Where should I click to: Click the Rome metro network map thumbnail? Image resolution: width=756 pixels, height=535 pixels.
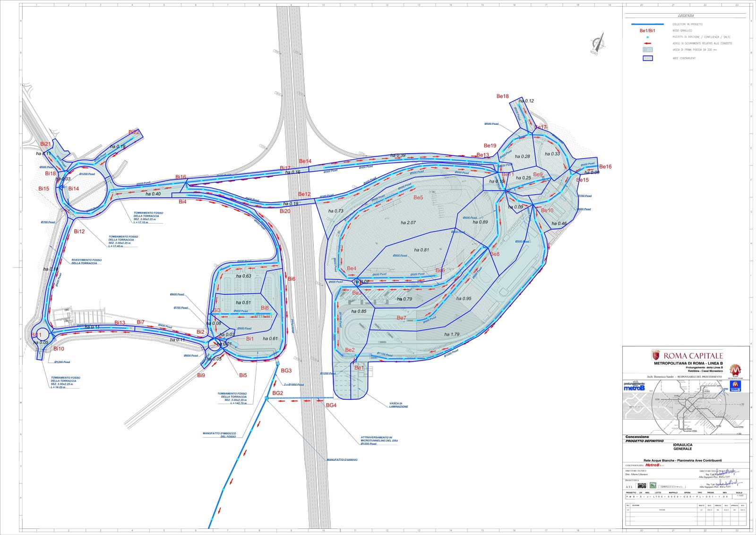coord(686,407)
